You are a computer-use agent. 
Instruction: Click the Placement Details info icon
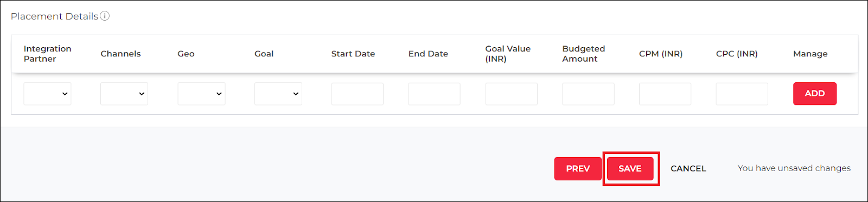105,16
